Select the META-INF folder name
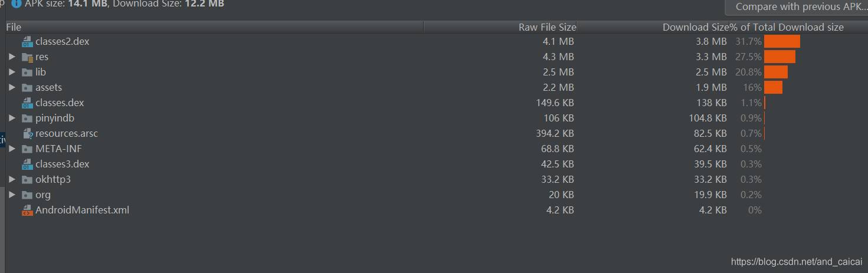The image size is (868, 273). (x=58, y=149)
